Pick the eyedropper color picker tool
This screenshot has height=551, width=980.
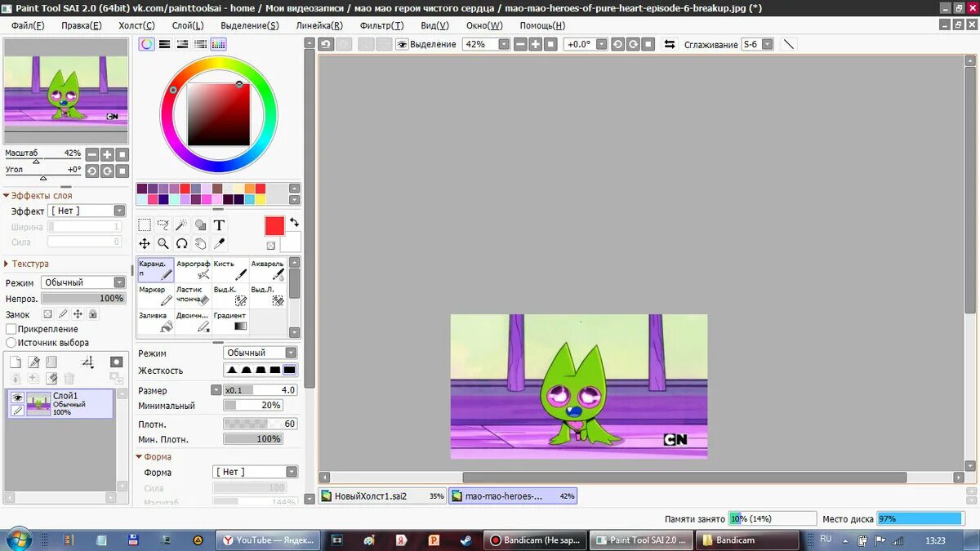pyautogui.click(x=219, y=243)
